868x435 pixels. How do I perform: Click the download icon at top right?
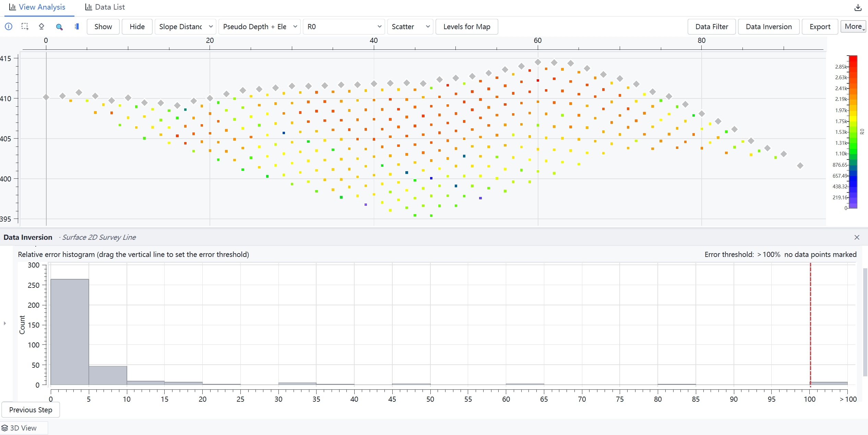[x=858, y=8]
